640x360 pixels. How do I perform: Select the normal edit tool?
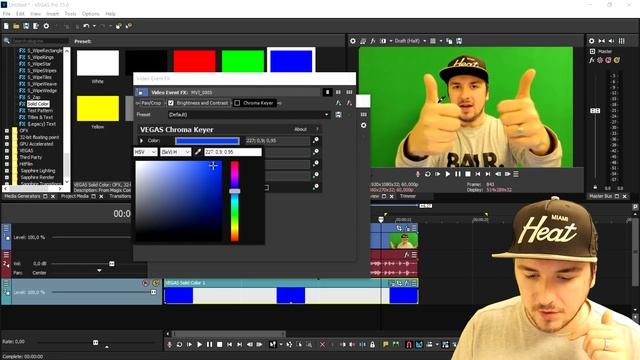pyautogui.click(x=272, y=344)
